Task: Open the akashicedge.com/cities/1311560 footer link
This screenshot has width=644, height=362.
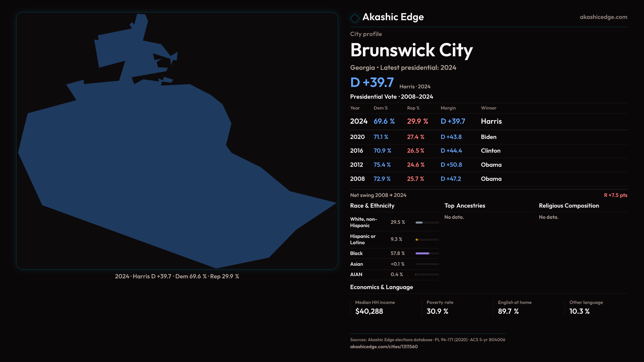Action: coord(384,347)
